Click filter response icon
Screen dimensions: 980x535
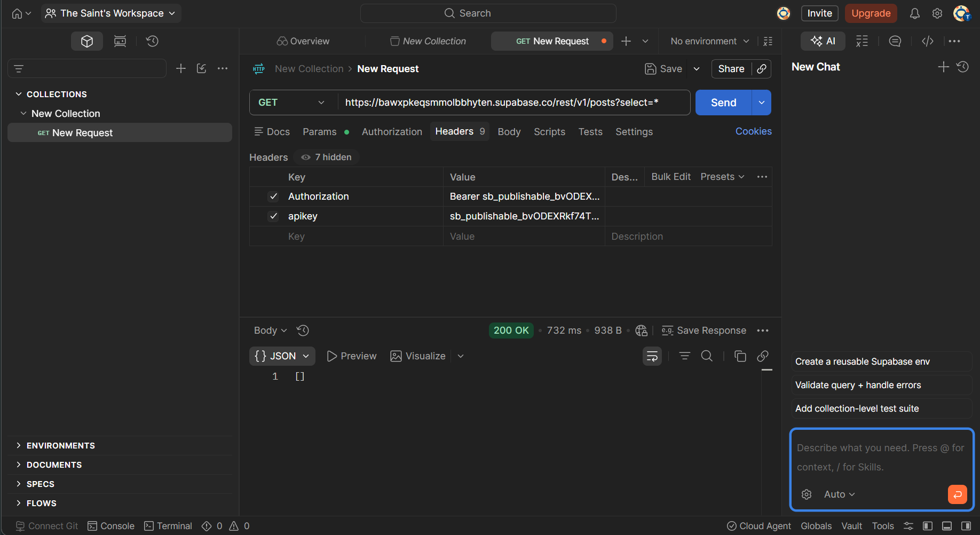(x=685, y=356)
